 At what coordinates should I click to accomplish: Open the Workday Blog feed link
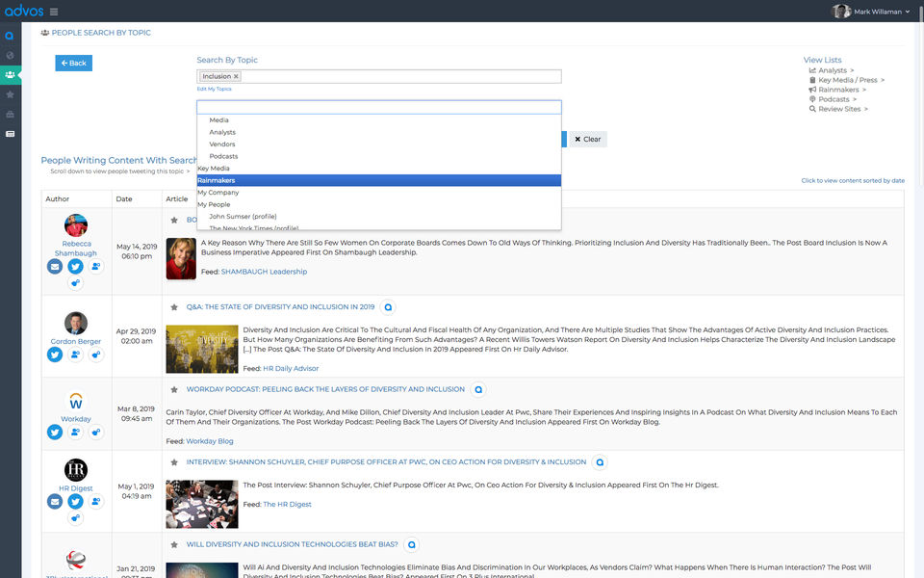210,442
